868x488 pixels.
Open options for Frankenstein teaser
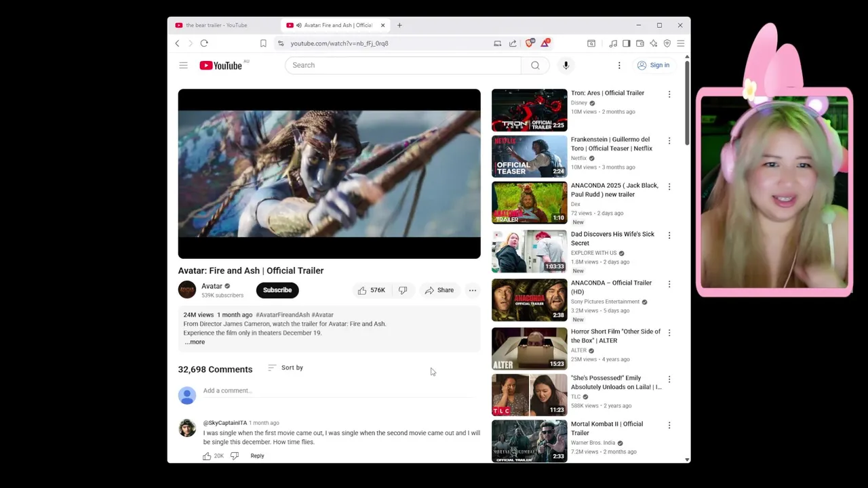[x=669, y=140]
